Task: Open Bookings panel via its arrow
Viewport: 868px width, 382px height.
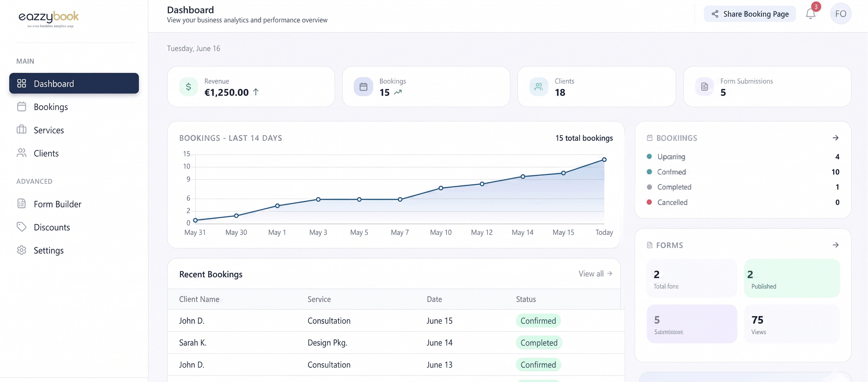Action: (835, 138)
